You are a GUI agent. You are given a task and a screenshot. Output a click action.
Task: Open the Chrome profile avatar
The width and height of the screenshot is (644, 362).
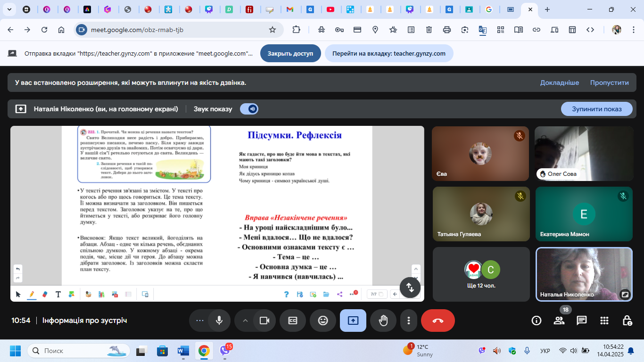pyautogui.click(x=616, y=30)
